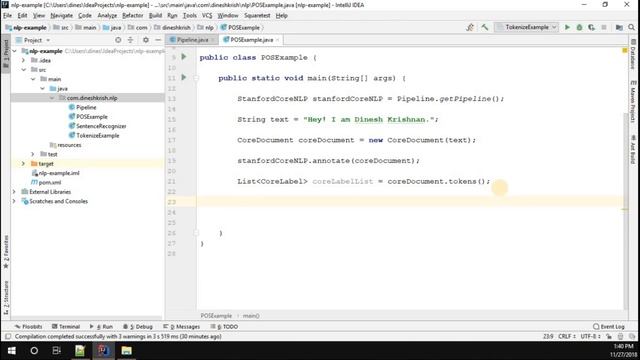
Task: Click IntelliJ IDEA taskbar icon
Action: pos(103,351)
